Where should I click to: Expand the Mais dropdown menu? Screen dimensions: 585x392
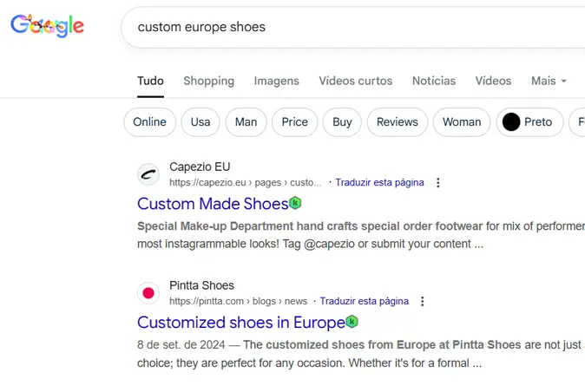point(549,81)
